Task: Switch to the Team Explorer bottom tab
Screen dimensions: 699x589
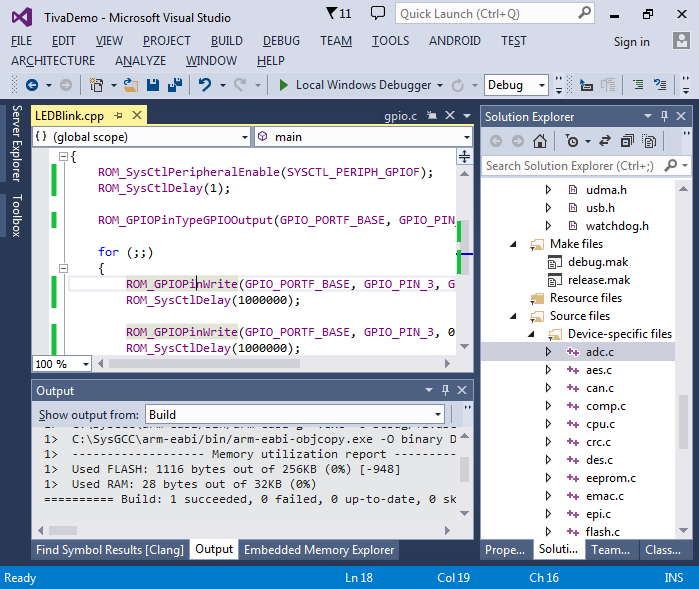Action: point(611,550)
